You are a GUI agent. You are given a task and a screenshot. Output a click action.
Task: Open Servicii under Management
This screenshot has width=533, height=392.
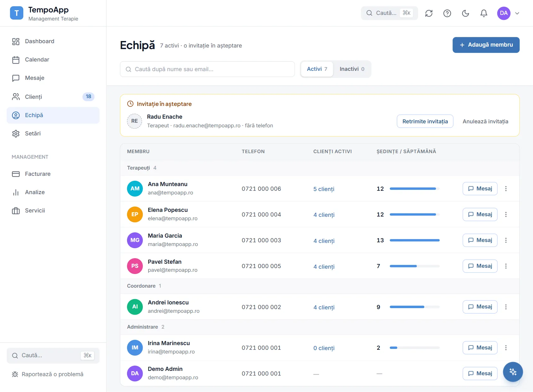(53, 211)
